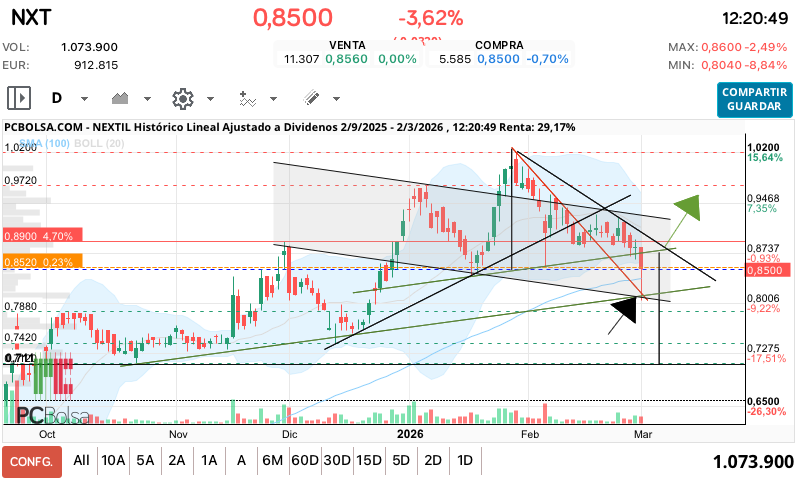808x483 pixels.
Task: Click the VENTA volume 11.307
Action: [301, 59]
